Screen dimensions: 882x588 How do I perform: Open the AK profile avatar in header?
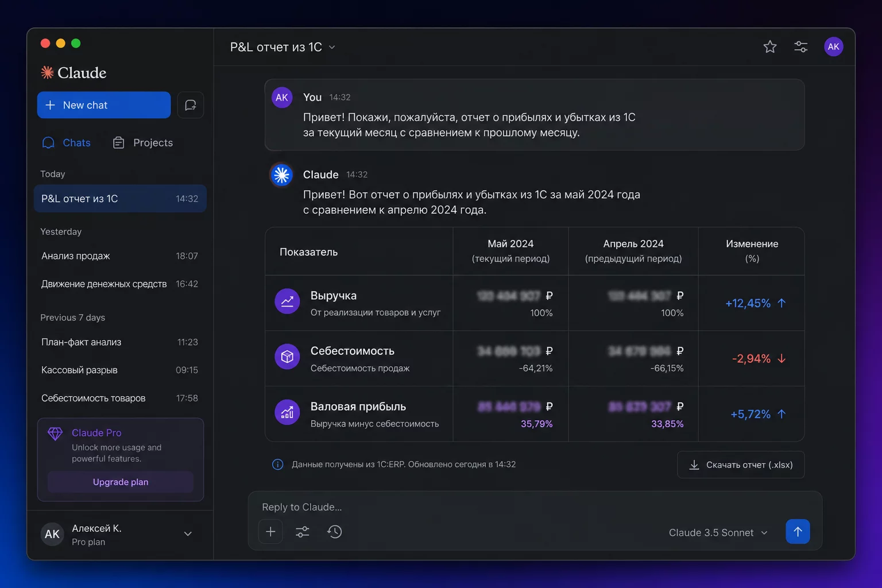(x=834, y=47)
